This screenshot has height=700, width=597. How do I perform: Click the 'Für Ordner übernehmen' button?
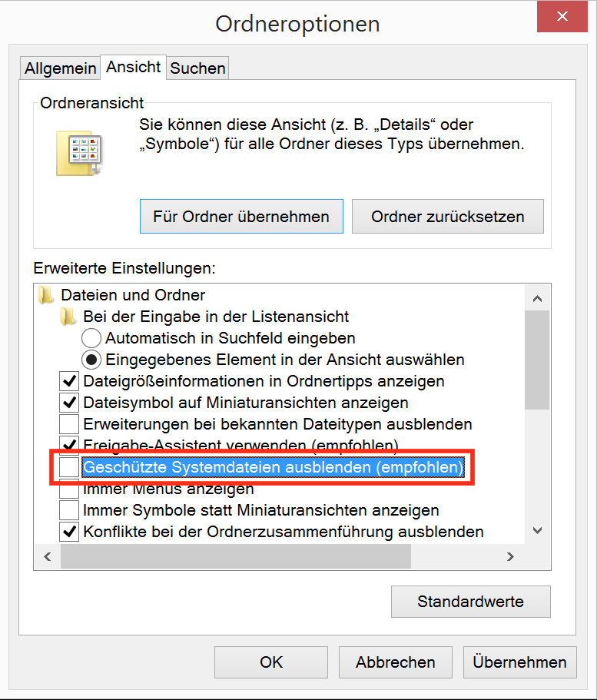[x=241, y=217]
